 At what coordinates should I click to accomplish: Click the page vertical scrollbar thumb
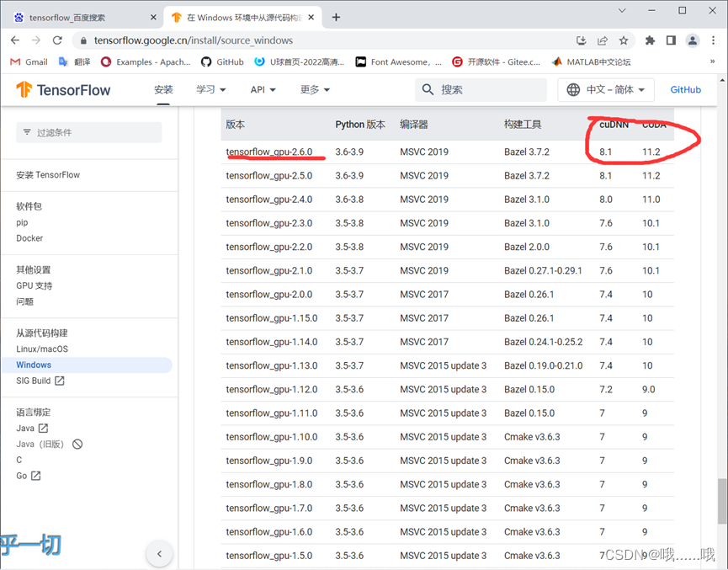(x=721, y=502)
